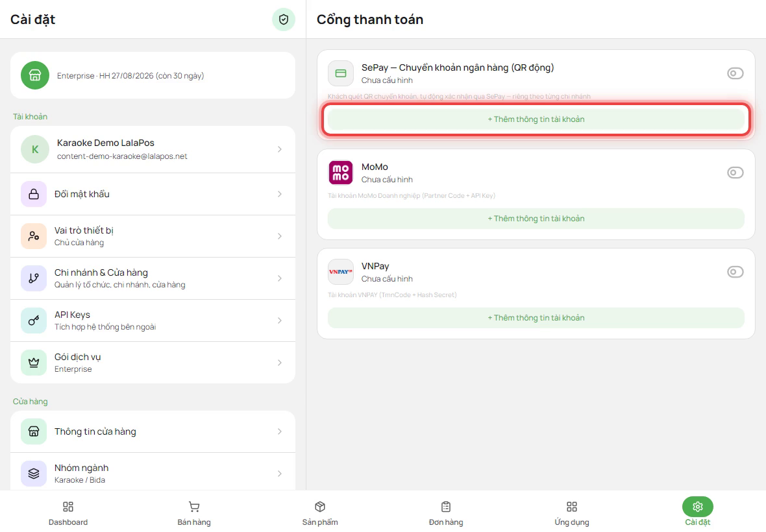Open Karaoke Demo LalaPos account chevron
The image size is (766, 532).
[279, 149]
